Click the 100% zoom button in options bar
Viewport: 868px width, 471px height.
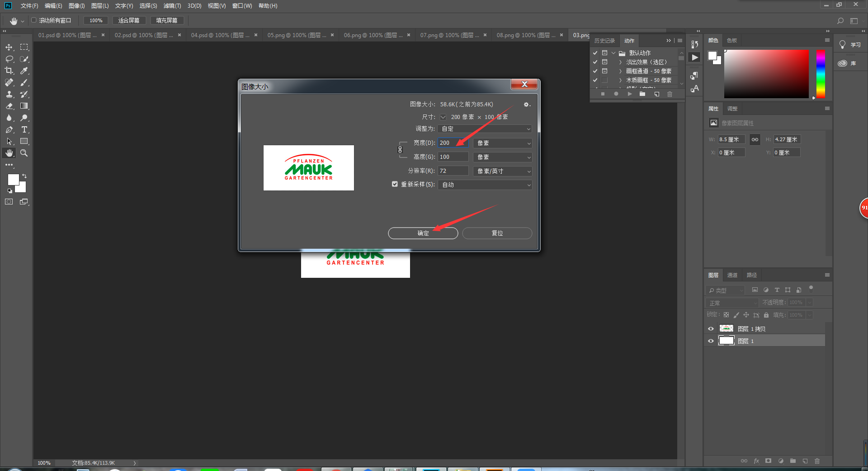(96, 20)
